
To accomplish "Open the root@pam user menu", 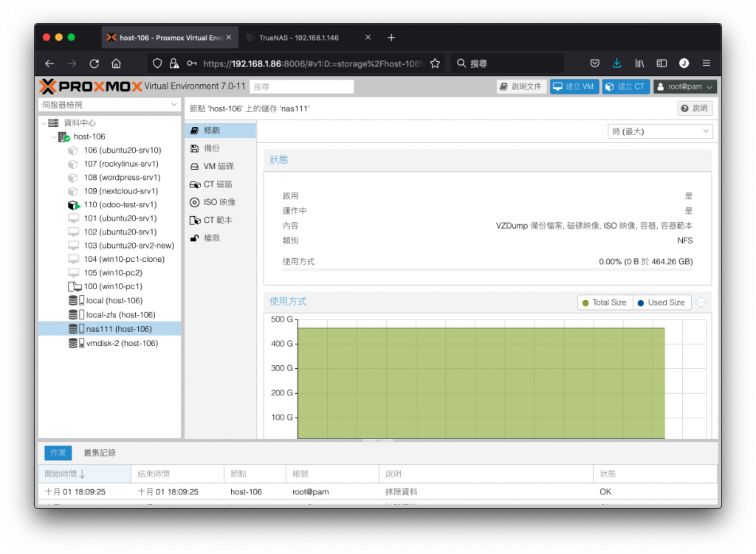I will point(684,87).
